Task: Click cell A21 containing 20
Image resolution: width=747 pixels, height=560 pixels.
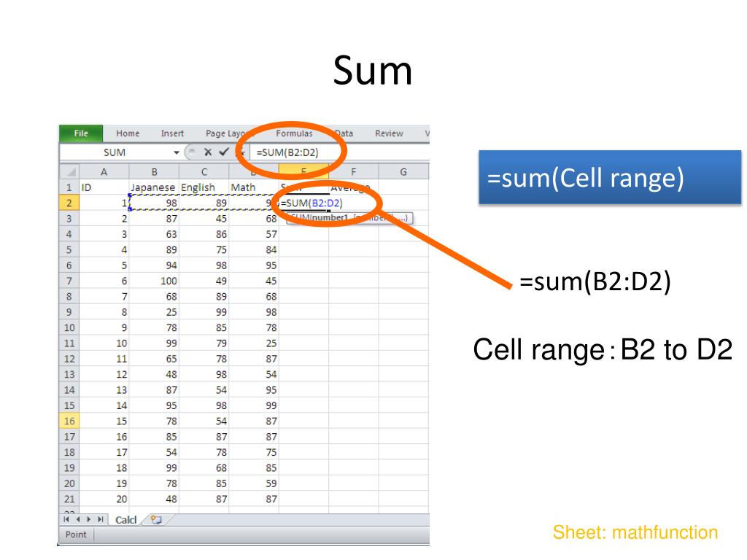Action: click(104, 499)
